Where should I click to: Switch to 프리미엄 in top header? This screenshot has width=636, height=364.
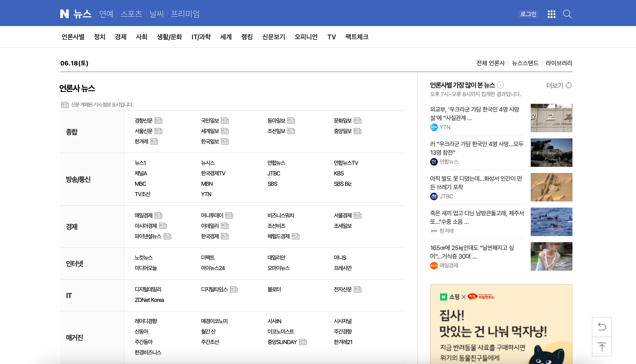tap(185, 14)
